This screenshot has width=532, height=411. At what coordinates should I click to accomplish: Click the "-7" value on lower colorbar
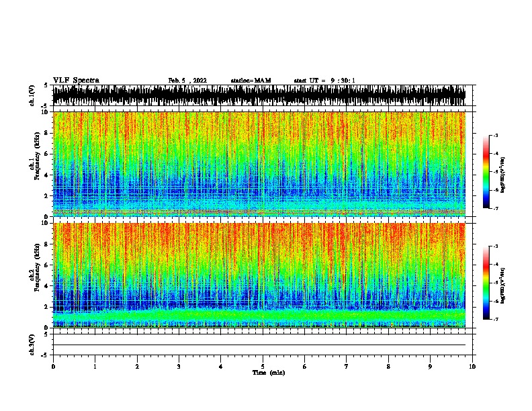[x=496, y=320]
